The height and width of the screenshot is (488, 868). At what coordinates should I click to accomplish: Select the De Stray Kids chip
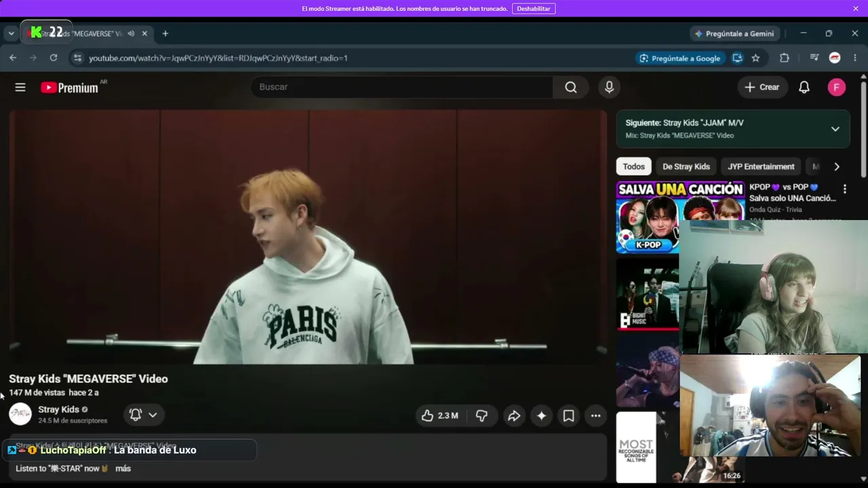[x=686, y=167]
